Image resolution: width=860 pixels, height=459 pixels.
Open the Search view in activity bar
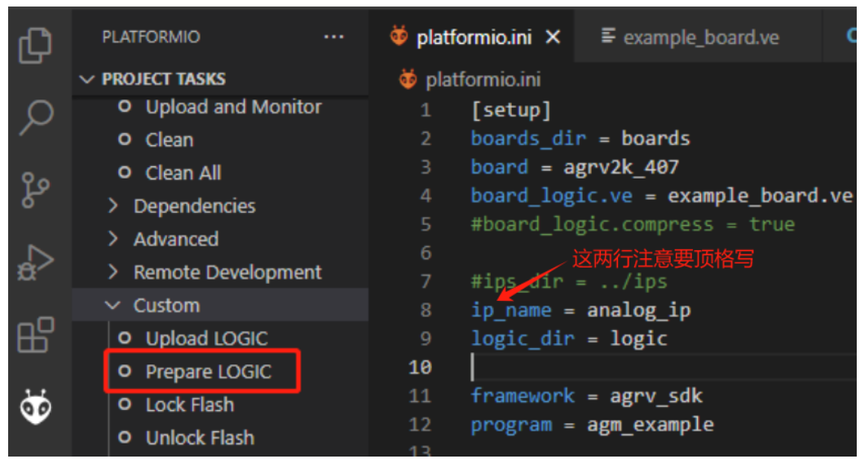pyautogui.click(x=36, y=117)
